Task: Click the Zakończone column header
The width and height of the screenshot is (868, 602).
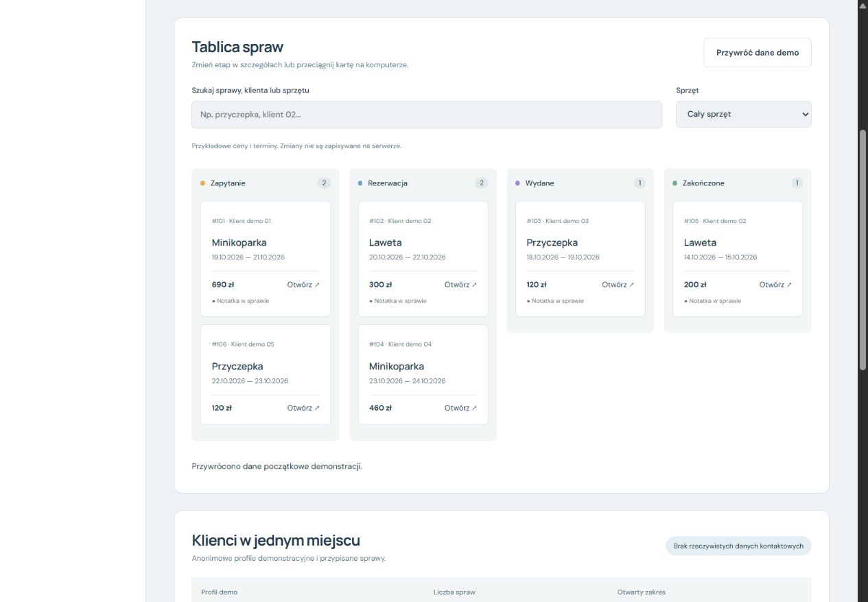Action: click(703, 183)
